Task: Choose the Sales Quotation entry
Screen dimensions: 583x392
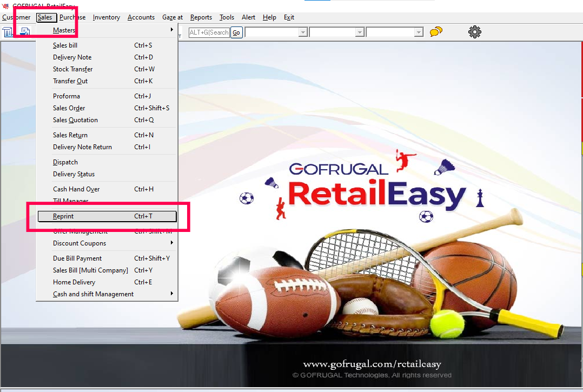Action: [x=107, y=120]
